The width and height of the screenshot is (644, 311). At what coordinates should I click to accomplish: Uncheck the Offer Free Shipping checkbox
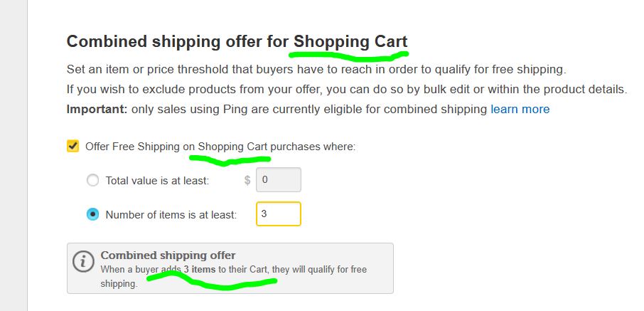click(73, 147)
